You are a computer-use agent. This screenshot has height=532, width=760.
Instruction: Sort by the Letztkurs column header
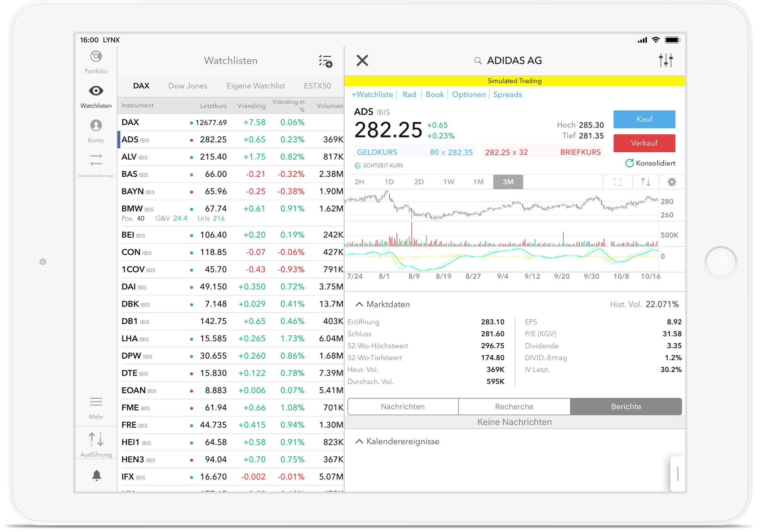(213, 106)
